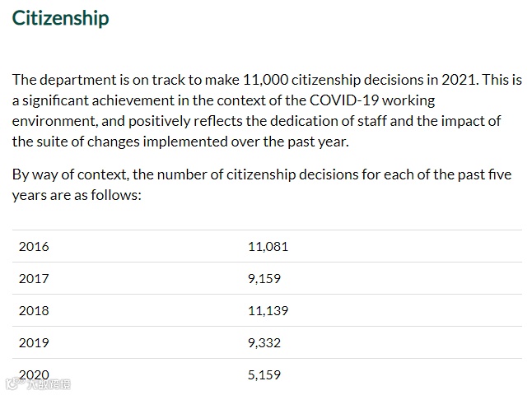Click the 2019 year cell
The height and width of the screenshot is (395, 532).
34,343
